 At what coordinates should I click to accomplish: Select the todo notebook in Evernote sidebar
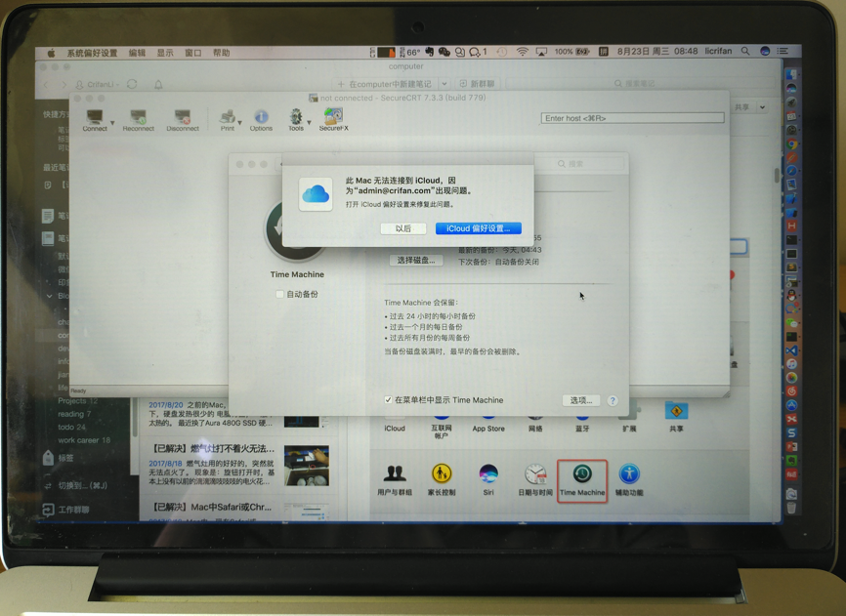(71, 427)
